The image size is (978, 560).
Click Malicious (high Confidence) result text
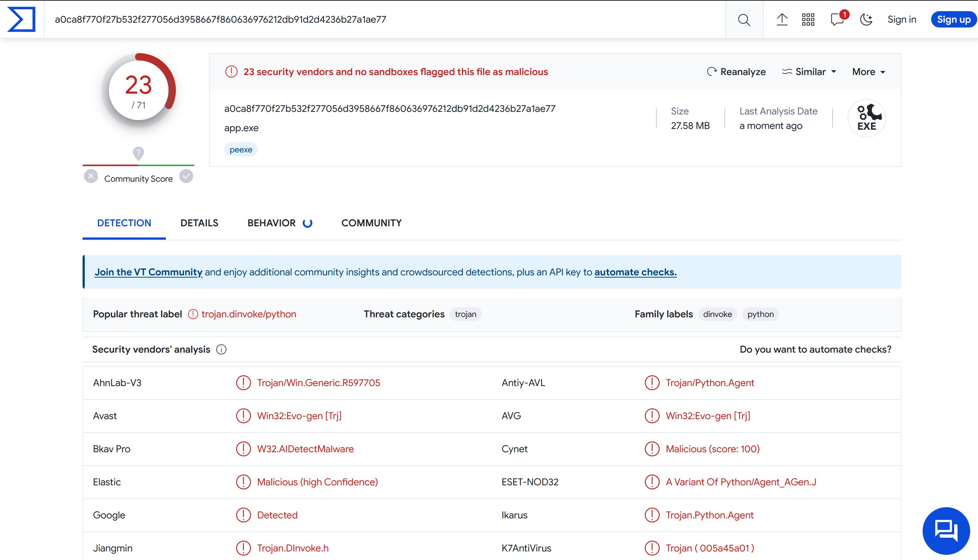(317, 482)
